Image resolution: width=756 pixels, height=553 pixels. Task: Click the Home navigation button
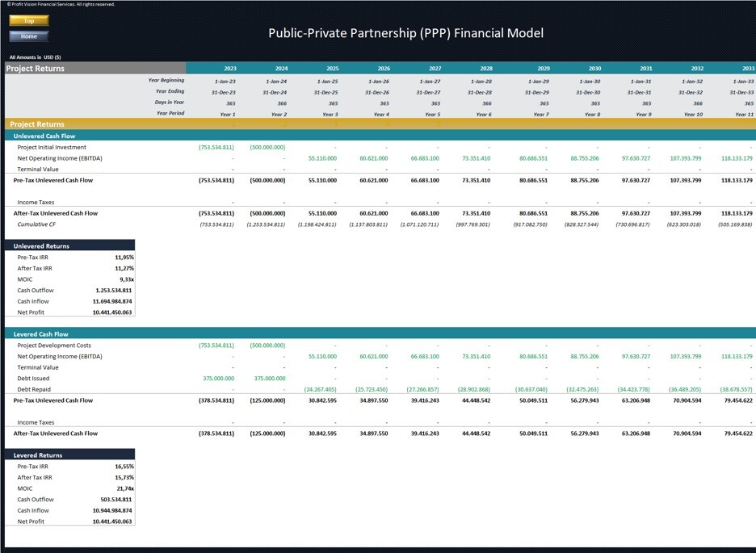point(28,36)
